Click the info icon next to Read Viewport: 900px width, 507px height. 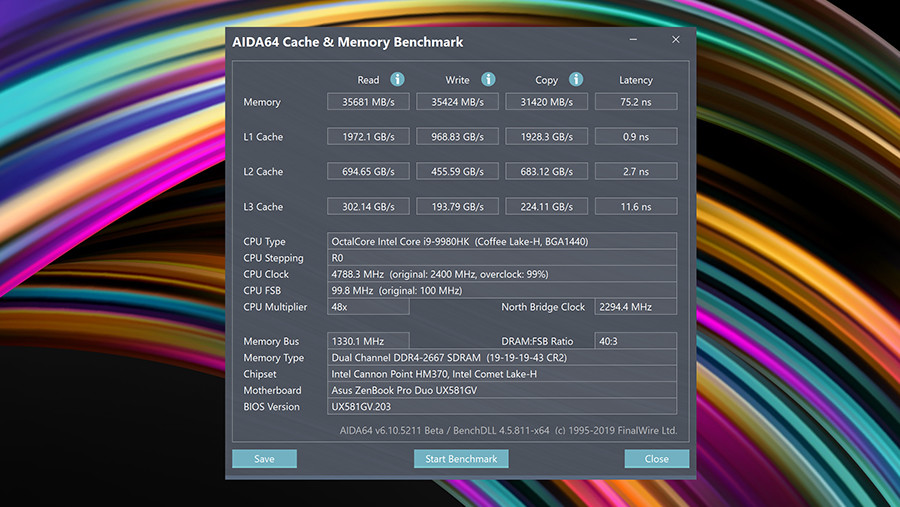pos(397,79)
